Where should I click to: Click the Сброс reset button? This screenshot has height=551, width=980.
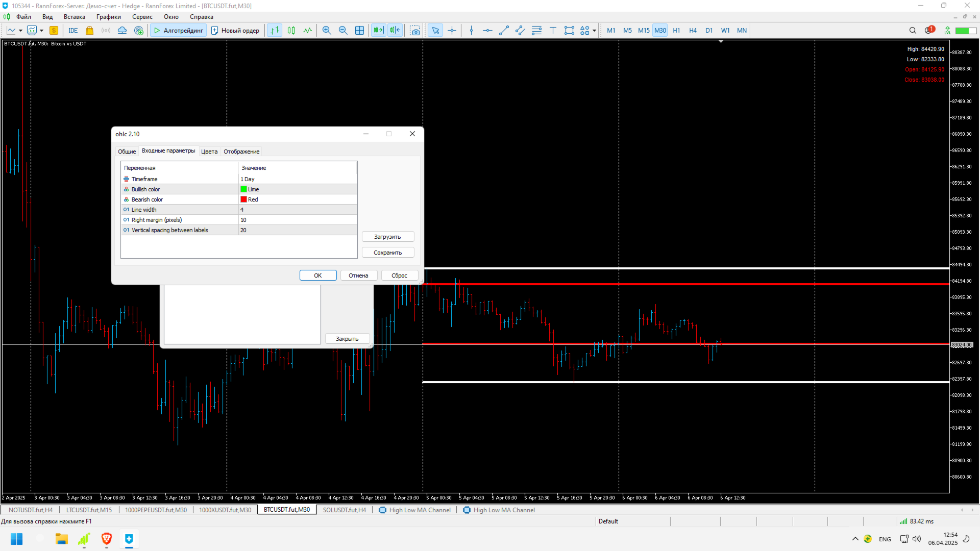point(399,275)
